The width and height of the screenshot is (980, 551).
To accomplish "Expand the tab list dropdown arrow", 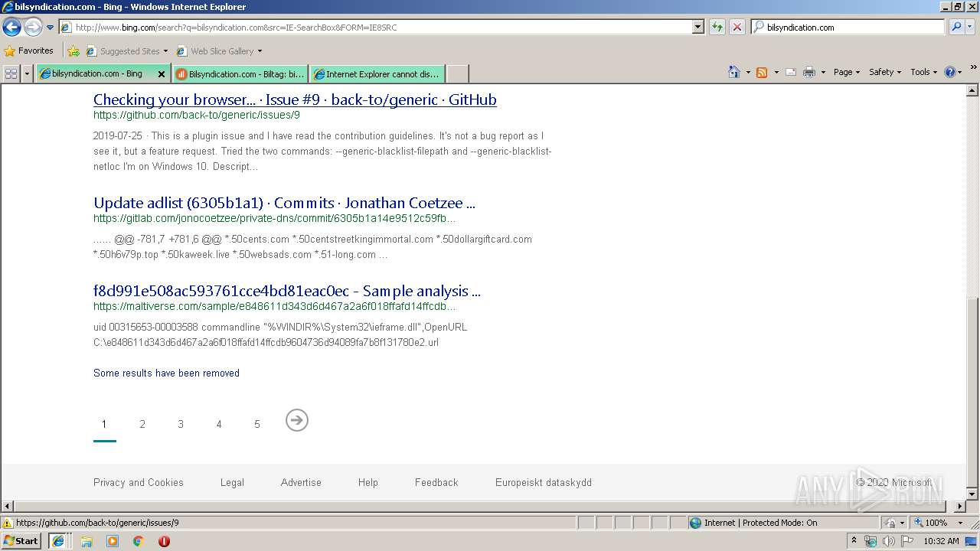I will click(x=28, y=73).
